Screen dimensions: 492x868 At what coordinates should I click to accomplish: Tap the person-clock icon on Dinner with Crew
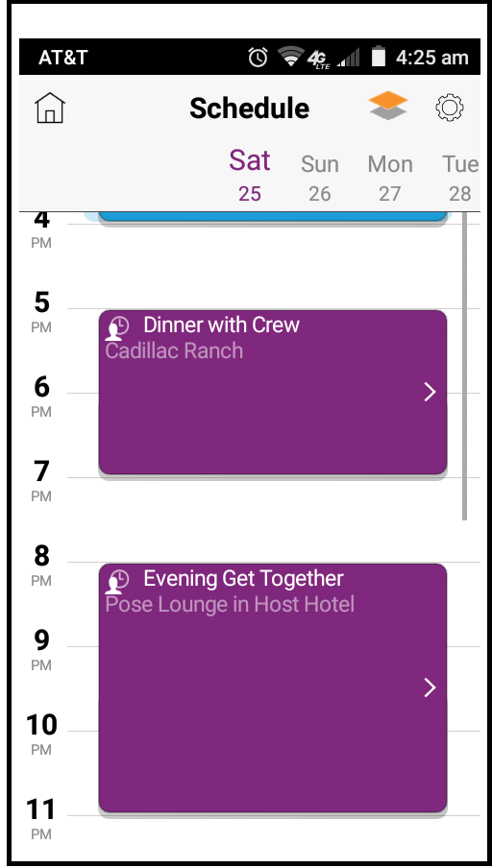(117, 327)
